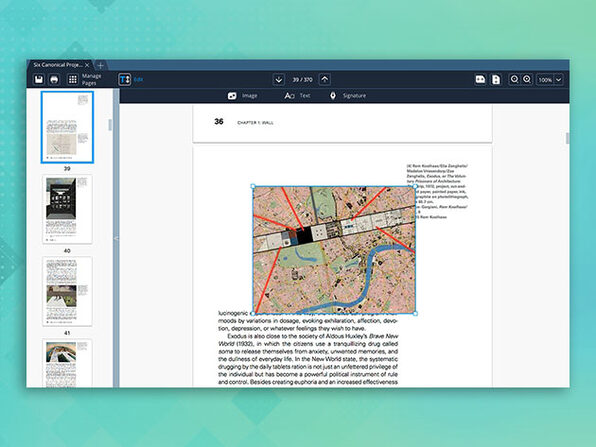Select page 40 thumbnail
Viewport: 596px width, 447px height.
pos(67,209)
